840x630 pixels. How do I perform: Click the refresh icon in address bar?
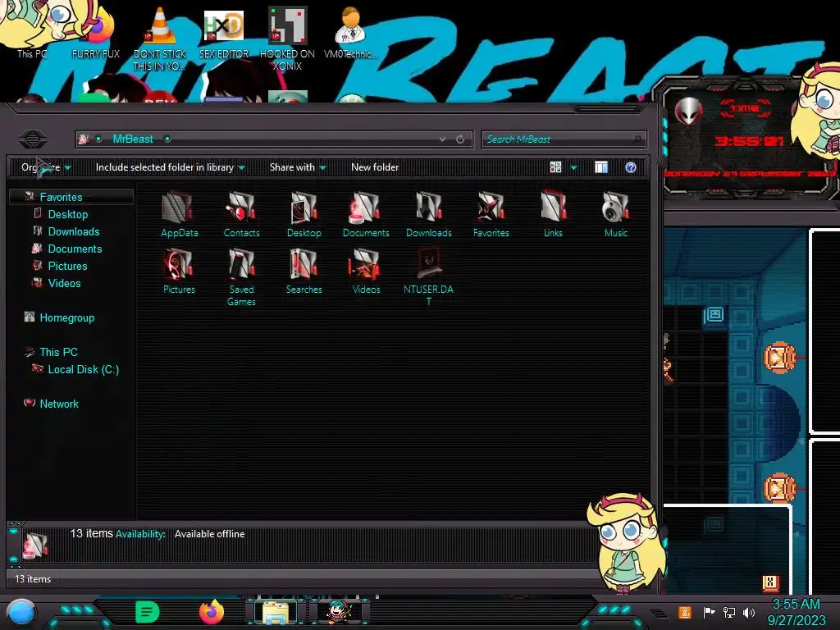pos(460,139)
